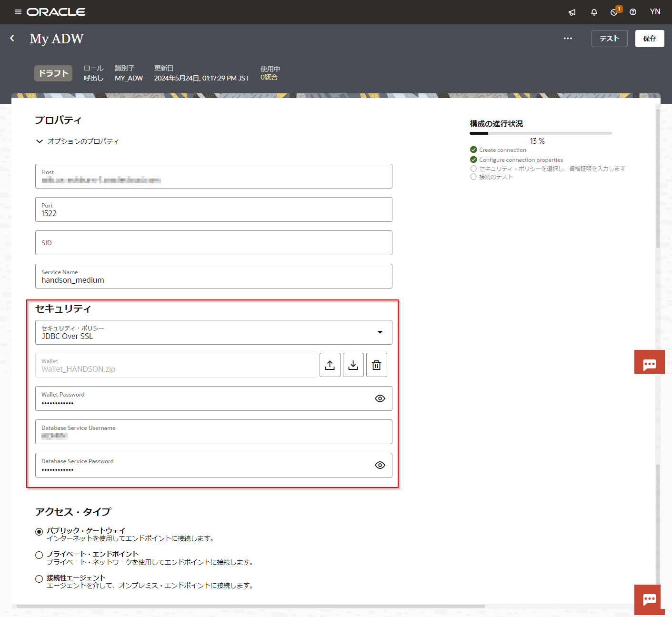Click into the SID input field

213,243
